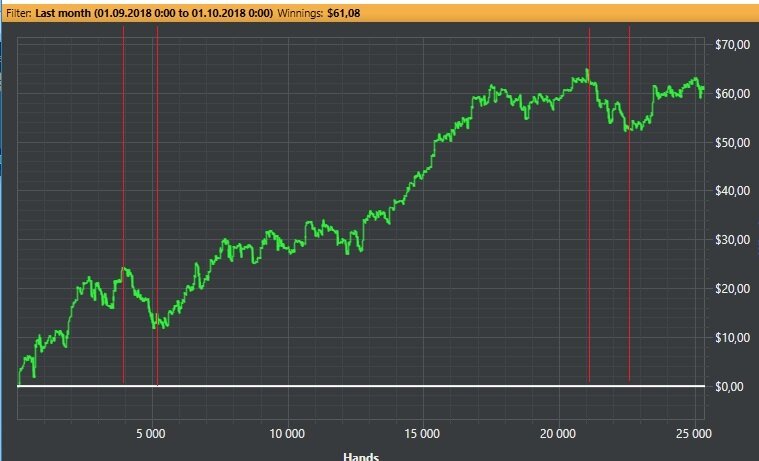The height and width of the screenshot is (461, 759).
Task: Click the $0,00 axis label
Action: click(729, 386)
